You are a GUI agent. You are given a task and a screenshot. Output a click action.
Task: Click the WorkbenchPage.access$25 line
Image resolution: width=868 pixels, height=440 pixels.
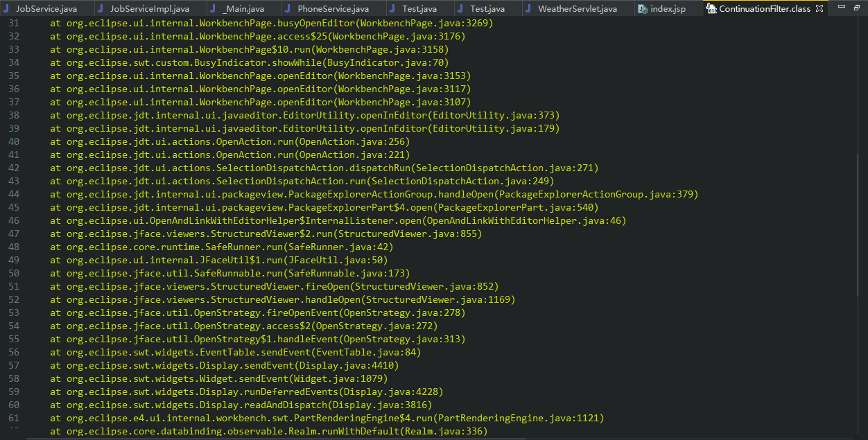pyautogui.click(x=258, y=36)
